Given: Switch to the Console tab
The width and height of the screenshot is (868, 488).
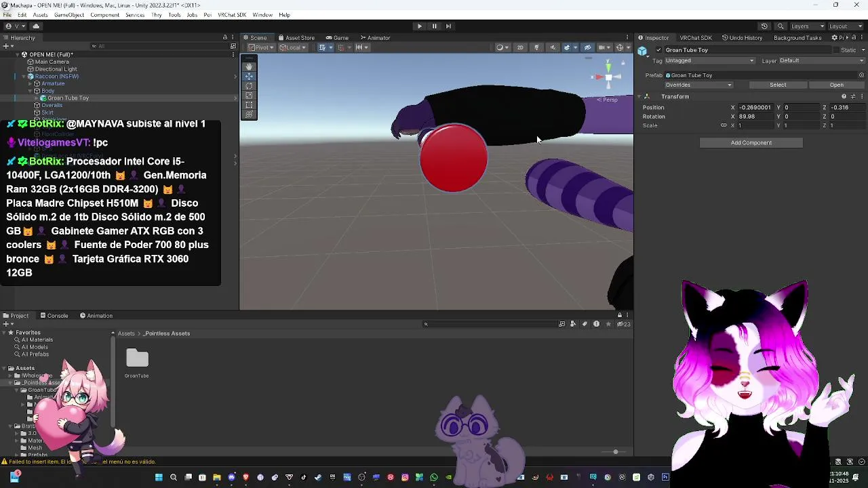Looking at the screenshot, I should (x=54, y=316).
